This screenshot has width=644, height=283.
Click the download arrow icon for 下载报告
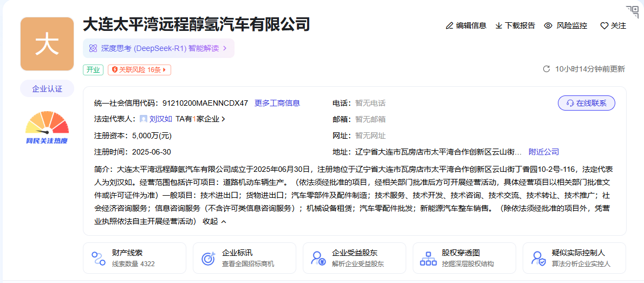(x=499, y=25)
